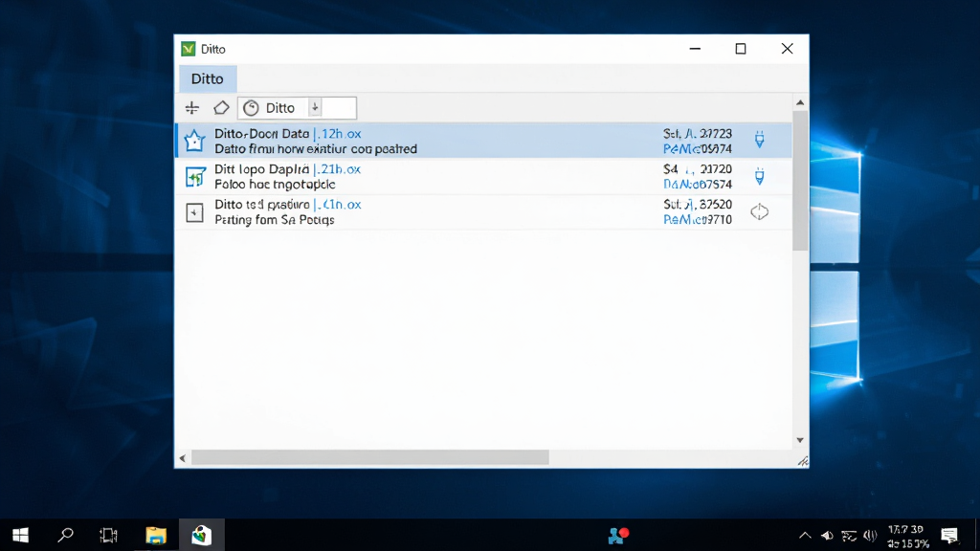980x551 pixels.
Task: Open Task View on the taskbar
Action: [109, 536]
